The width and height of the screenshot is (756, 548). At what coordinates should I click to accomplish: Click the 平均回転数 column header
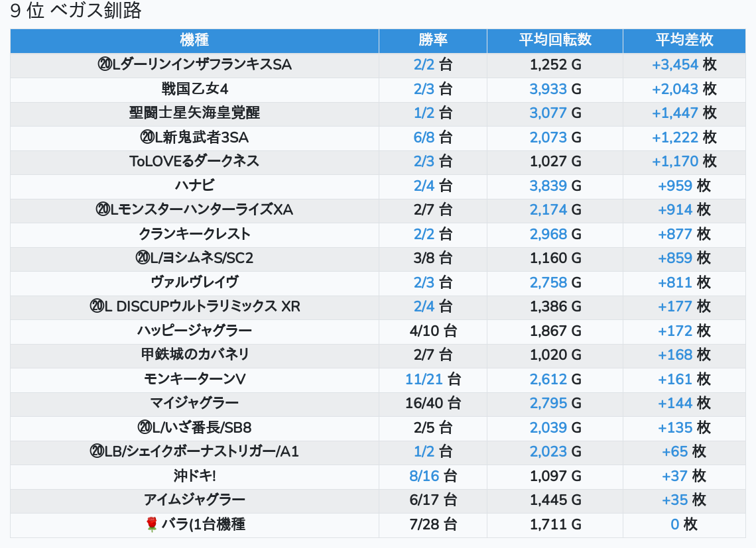pyautogui.click(x=554, y=40)
